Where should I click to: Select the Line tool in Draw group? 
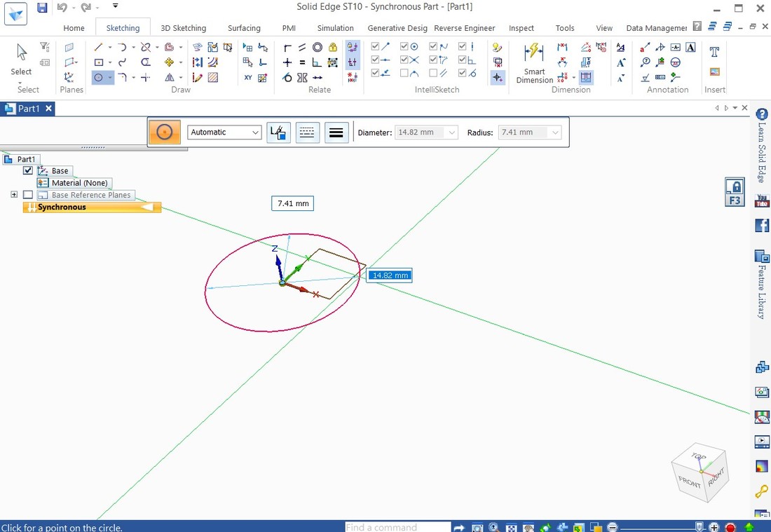click(x=99, y=47)
